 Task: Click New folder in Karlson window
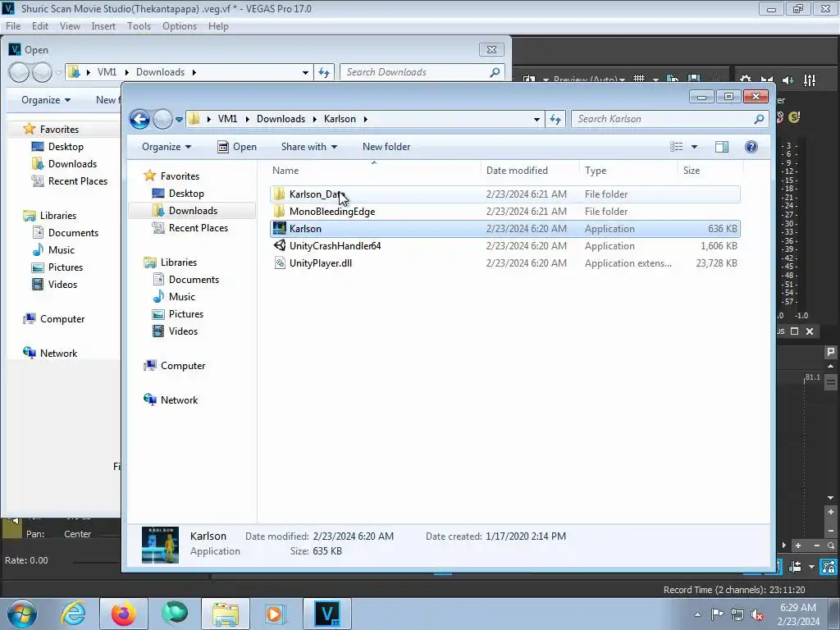386,147
